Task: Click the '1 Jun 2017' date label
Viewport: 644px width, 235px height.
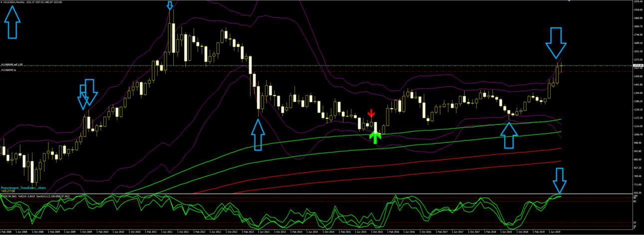Action: (458, 232)
